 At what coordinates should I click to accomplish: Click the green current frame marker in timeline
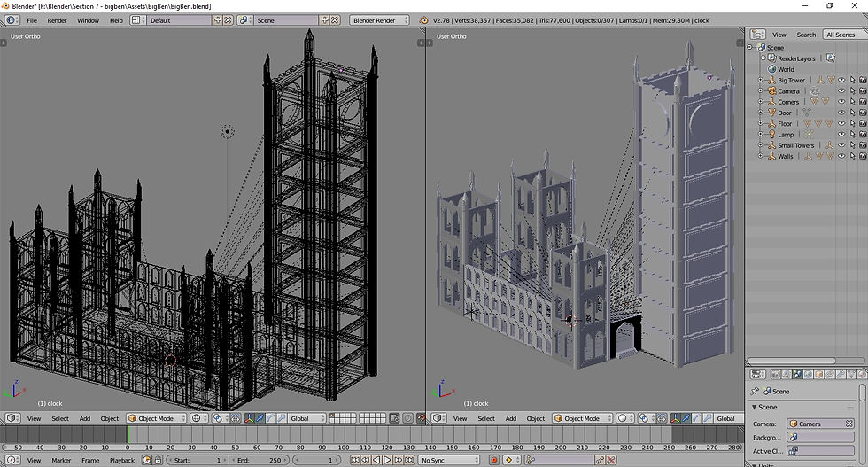pos(128,434)
